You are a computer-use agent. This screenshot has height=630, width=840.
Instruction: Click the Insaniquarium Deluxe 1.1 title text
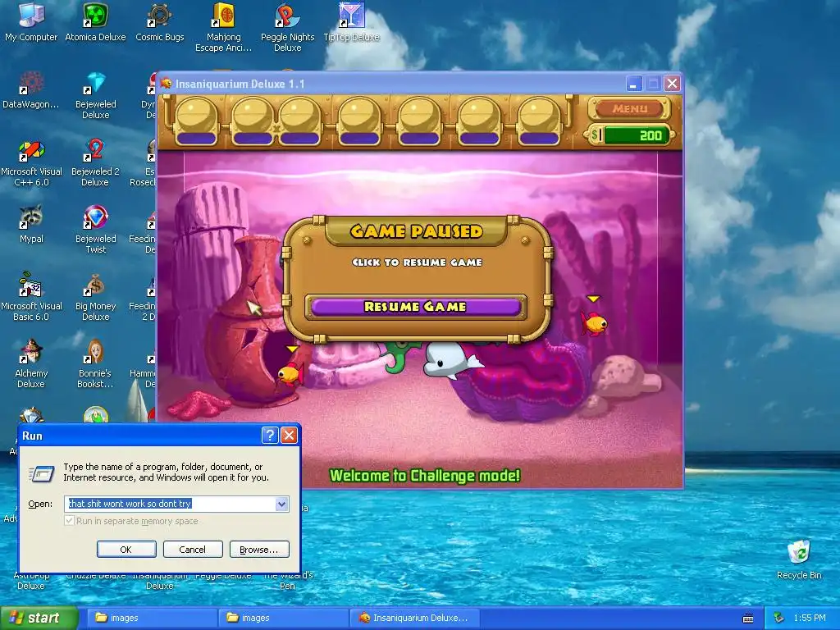[240, 84]
